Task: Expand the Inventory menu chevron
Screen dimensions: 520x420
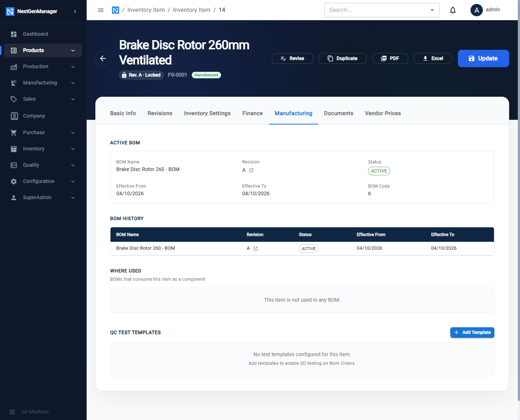Action: tap(73, 149)
